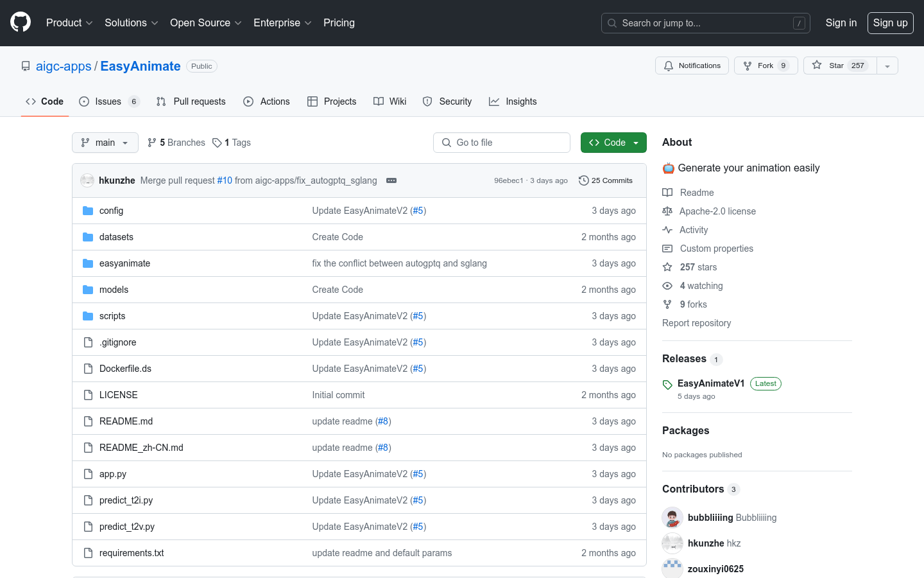Open the requirements.txt file
Image resolution: width=924 pixels, height=578 pixels.
coord(132,553)
